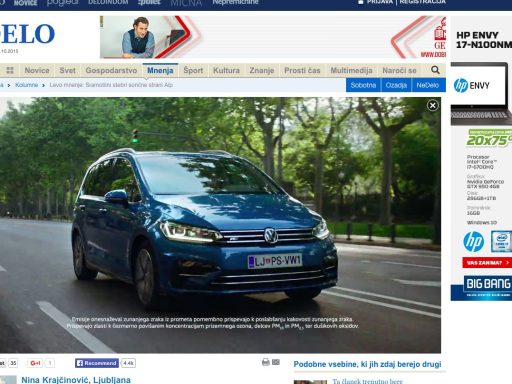Click the Google +1 button
The height and width of the screenshot is (384, 512).
pos(36,363)
